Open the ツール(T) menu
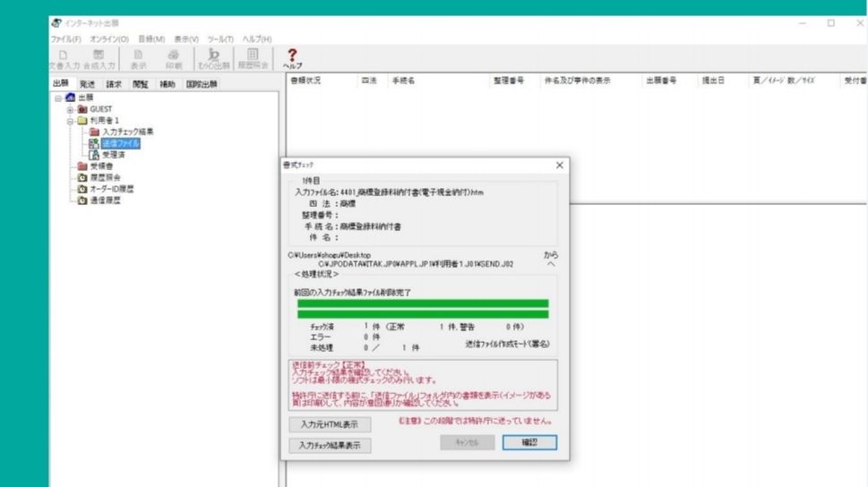 tap(219, 38)
